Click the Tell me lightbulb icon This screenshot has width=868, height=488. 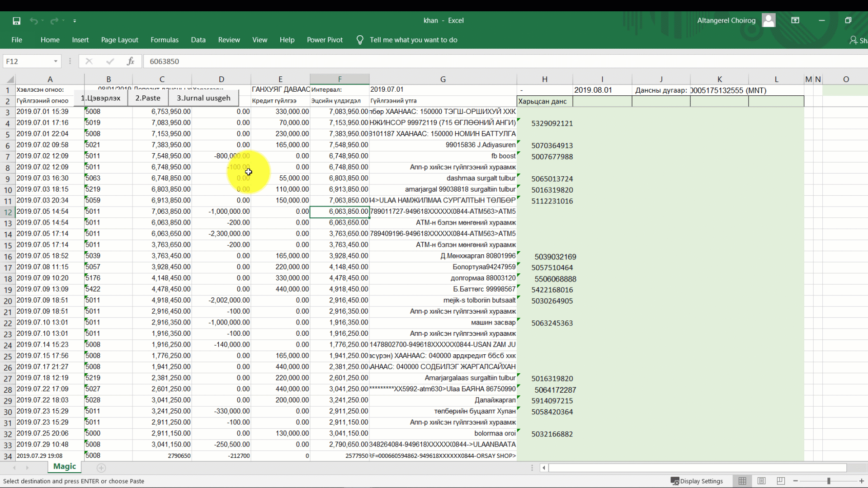[360, 40]
